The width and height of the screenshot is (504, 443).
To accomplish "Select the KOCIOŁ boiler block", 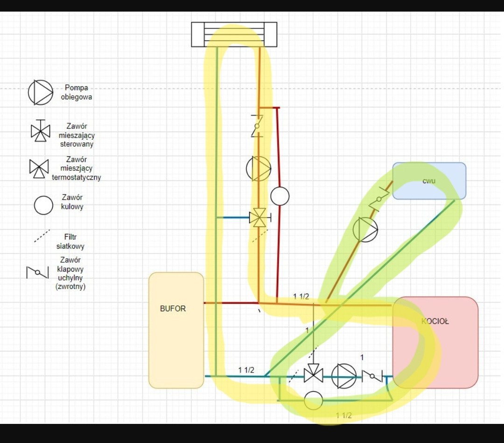I will click(435, 342).
